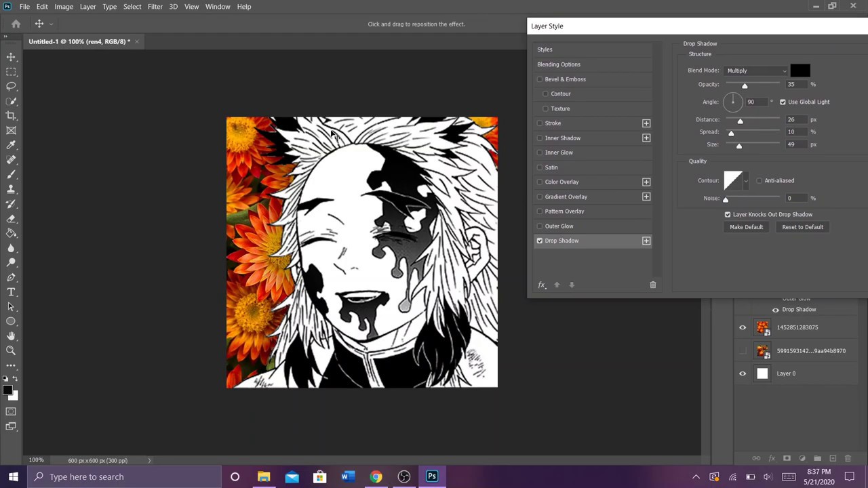The width and height of the screenshot is (868, 488).
Task: Enable the Satin effect checkbox
Action: pyautogui.click(x=540, y=167)
